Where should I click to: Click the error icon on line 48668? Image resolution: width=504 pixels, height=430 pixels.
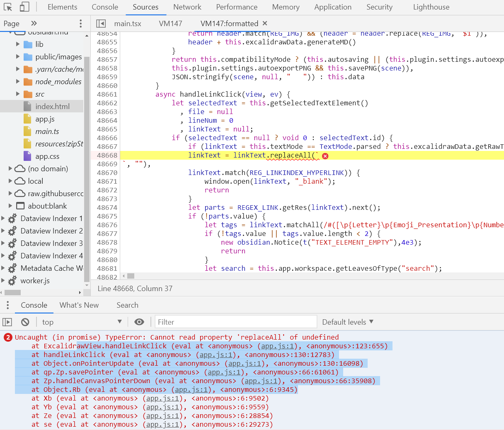(x=325, y=156)
